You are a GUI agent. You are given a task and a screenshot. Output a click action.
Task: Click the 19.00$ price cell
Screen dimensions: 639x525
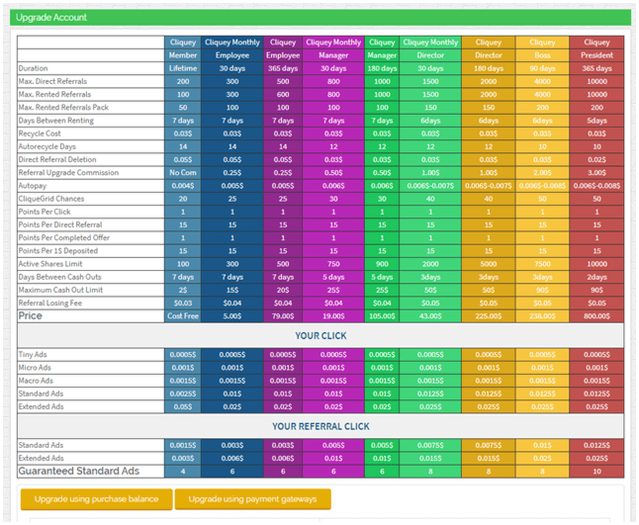333,316
